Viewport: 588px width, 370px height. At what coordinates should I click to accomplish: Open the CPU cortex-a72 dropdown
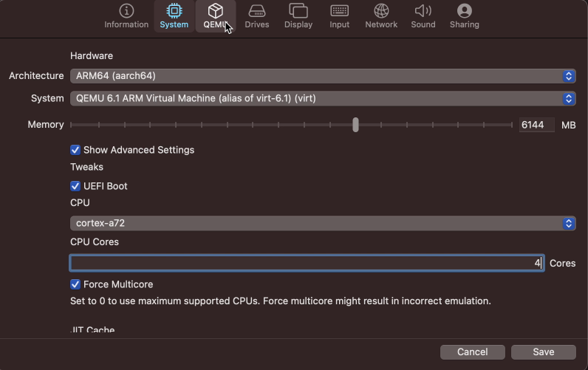tap(323, 223)
